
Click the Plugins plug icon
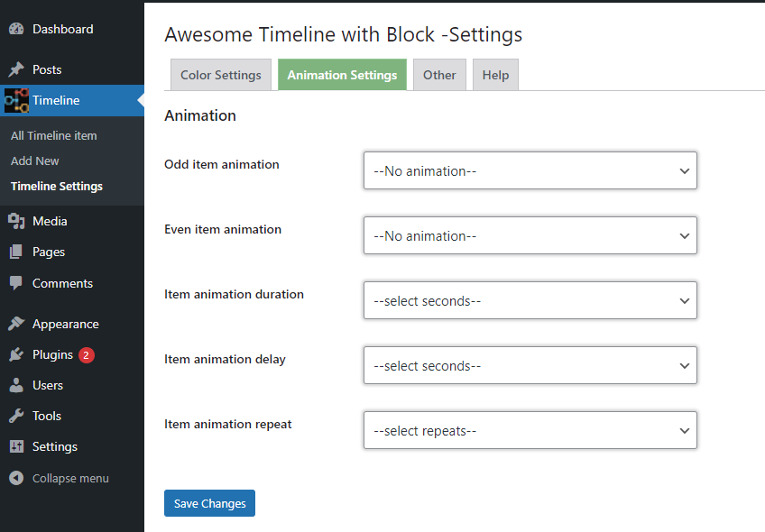tap(16, 354)
